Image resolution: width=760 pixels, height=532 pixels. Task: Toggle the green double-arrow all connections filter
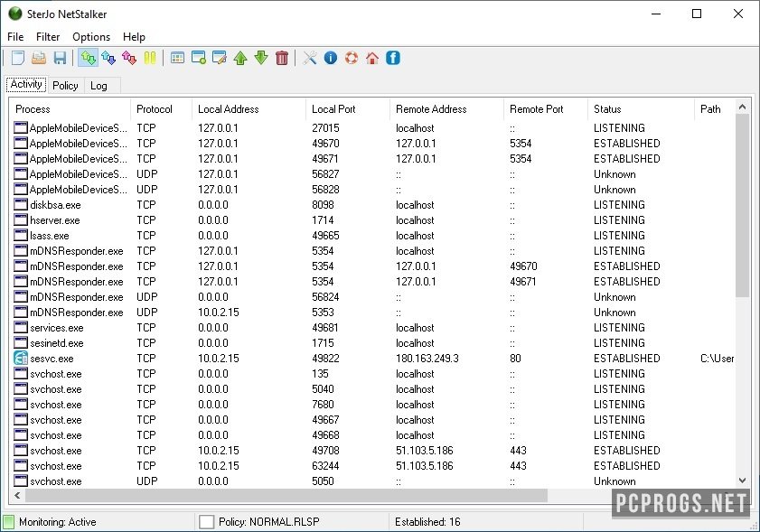click(89, 58)
